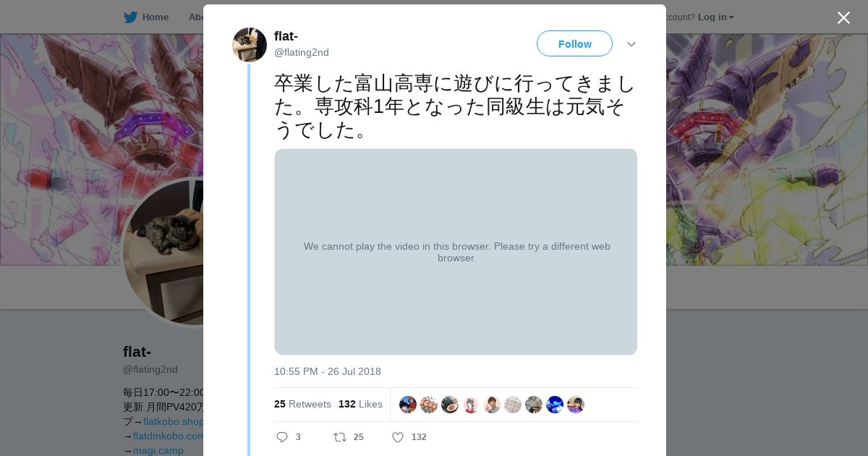868x456 pixels.
Task: Click the unplayable video placeholder
Action: click(456, 252)
